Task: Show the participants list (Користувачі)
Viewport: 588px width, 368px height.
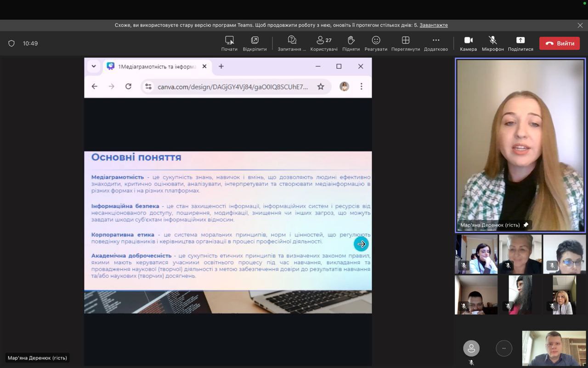Action: (x=324, y=43)
